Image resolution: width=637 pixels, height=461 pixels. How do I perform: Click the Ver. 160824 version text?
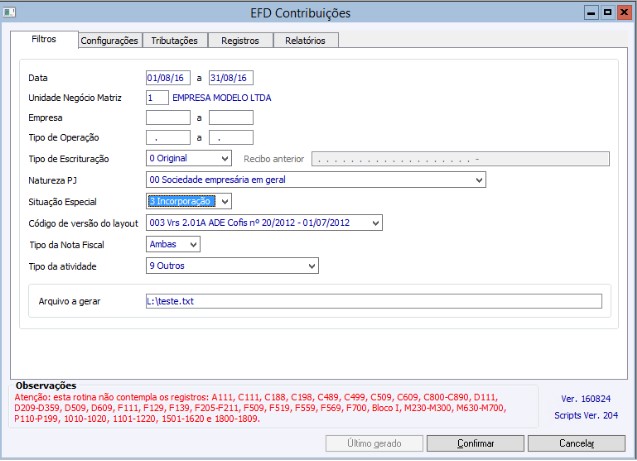(586, 399)
